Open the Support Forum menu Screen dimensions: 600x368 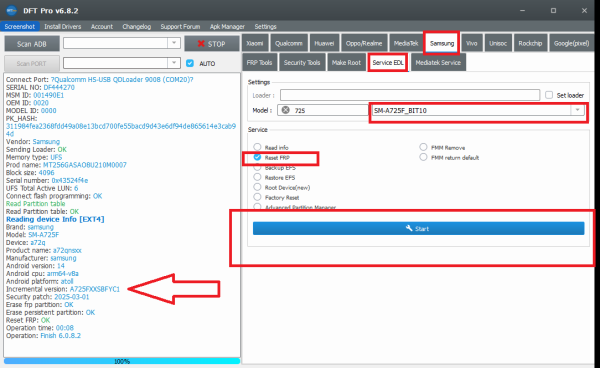tap(180, 26)
